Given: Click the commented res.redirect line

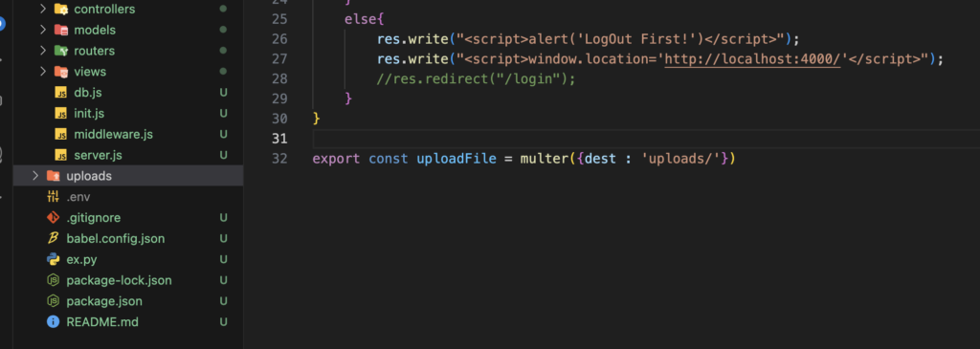Looking at the screenshot, I should [476, 79].
